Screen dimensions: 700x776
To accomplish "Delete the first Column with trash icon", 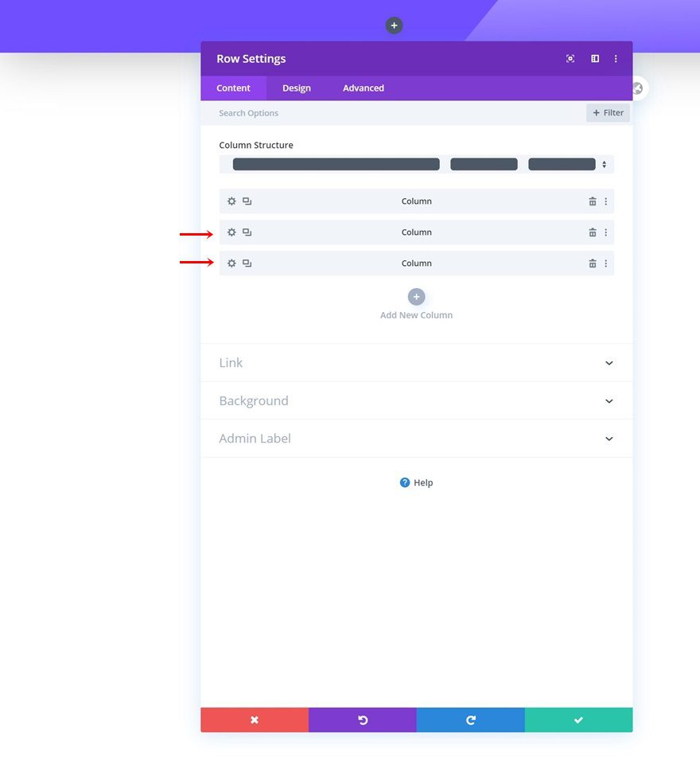I will coord(592,201).
